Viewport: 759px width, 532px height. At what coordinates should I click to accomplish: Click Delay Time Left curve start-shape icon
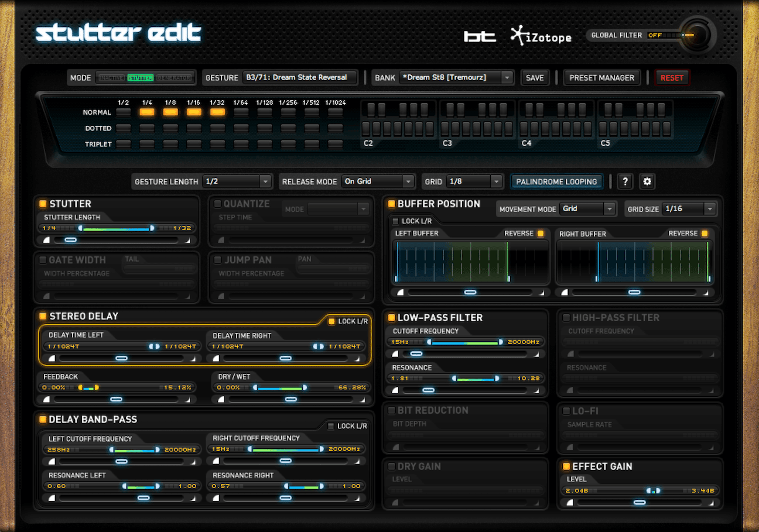click(x=52, y=358)
